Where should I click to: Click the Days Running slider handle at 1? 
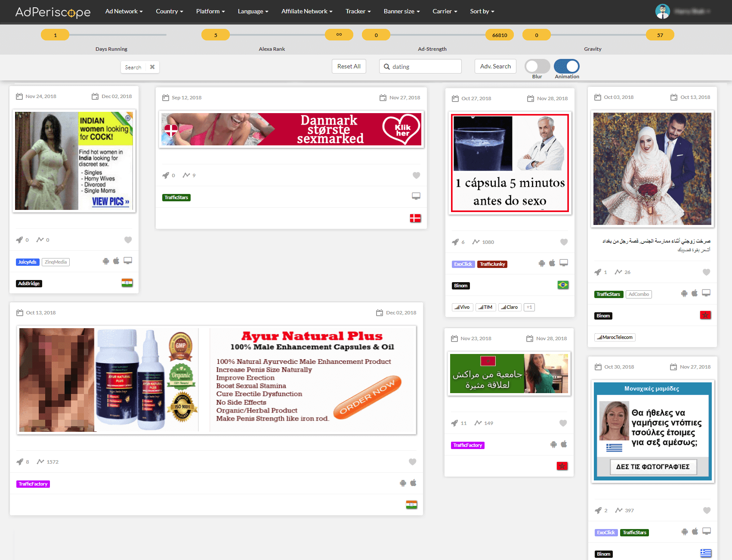(55, 35)
